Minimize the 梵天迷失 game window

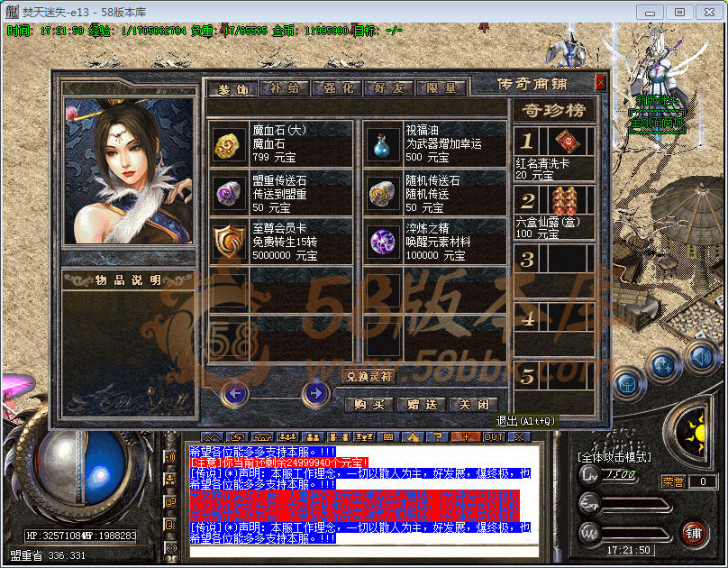point(650,12)
